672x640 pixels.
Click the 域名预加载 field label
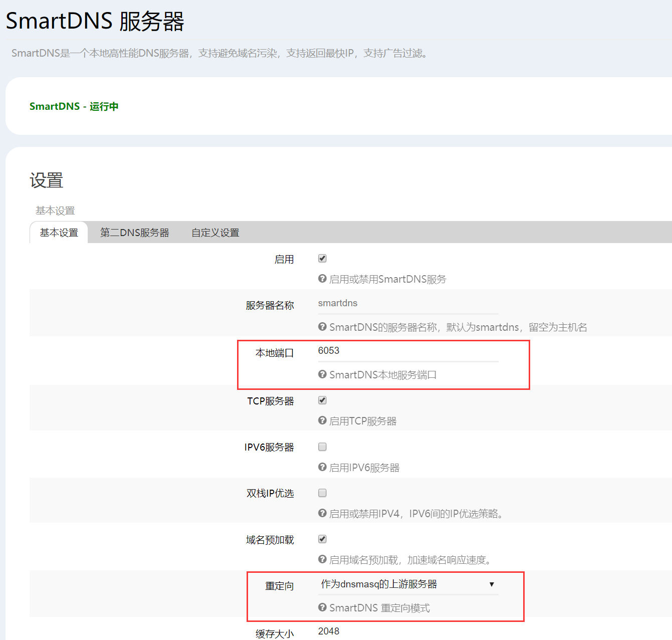click(270, 540)
